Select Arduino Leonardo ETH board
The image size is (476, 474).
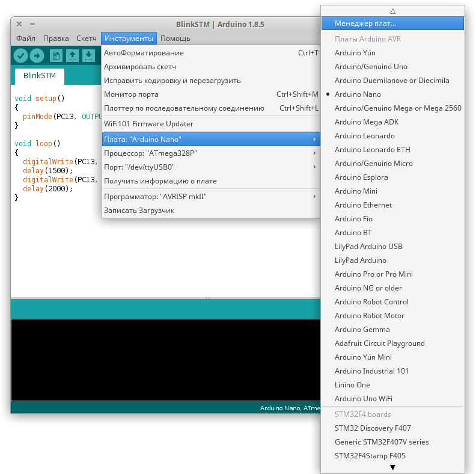pos(392,150)
